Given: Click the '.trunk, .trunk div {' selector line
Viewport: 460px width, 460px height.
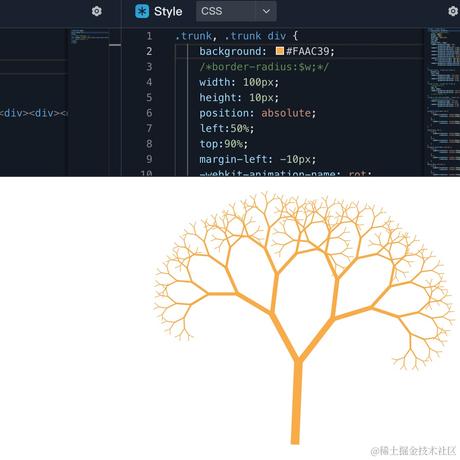Looking at the screenshot, I should click(236, 36).
